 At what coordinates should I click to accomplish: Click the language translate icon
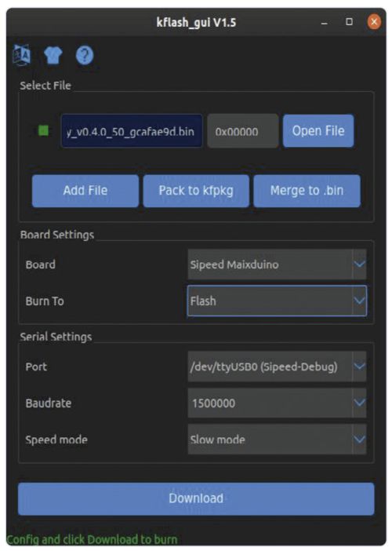pos(22,55)
